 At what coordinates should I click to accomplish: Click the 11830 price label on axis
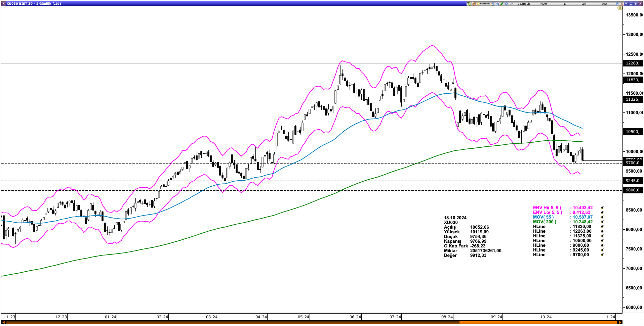click(633, 80)
